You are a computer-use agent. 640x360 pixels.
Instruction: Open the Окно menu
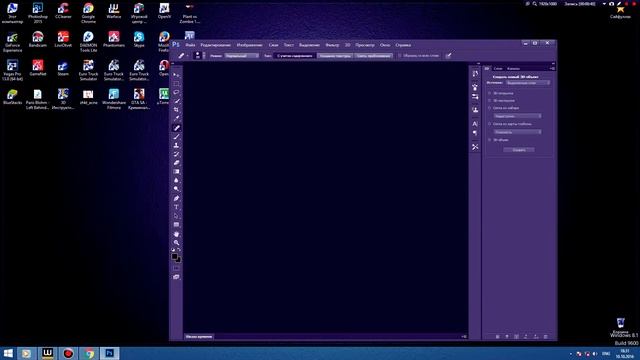pos(385,45)
